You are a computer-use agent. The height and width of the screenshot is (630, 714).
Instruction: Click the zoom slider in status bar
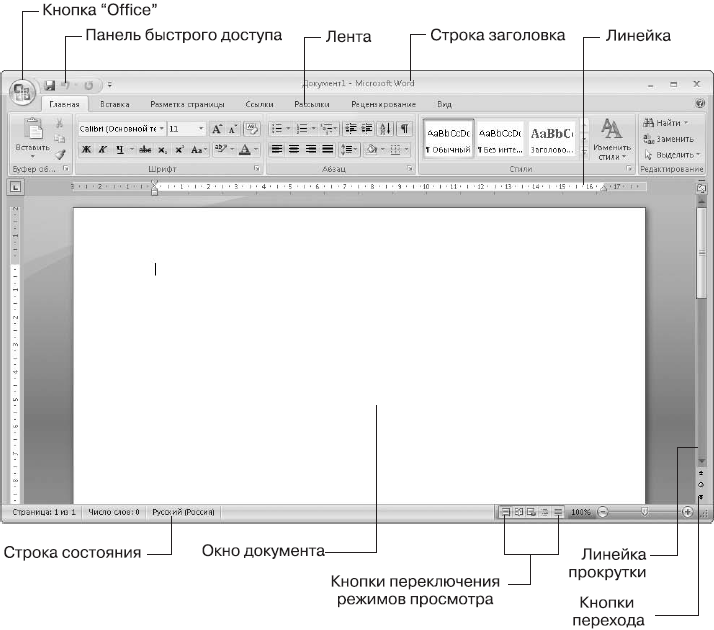tap(644, 511)
